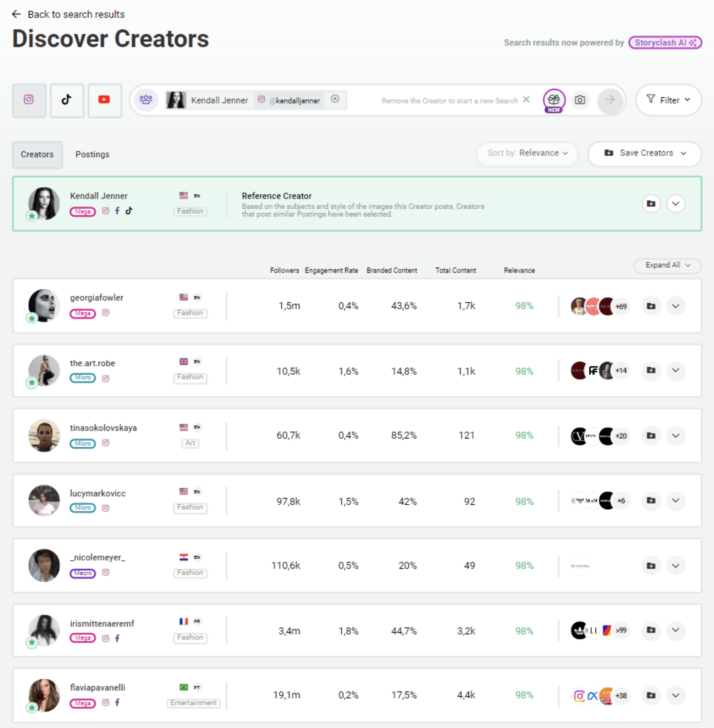This screenshot has height=728, width=714.
Task: Open image search via the camera icon
Action: tap(580, 100)
